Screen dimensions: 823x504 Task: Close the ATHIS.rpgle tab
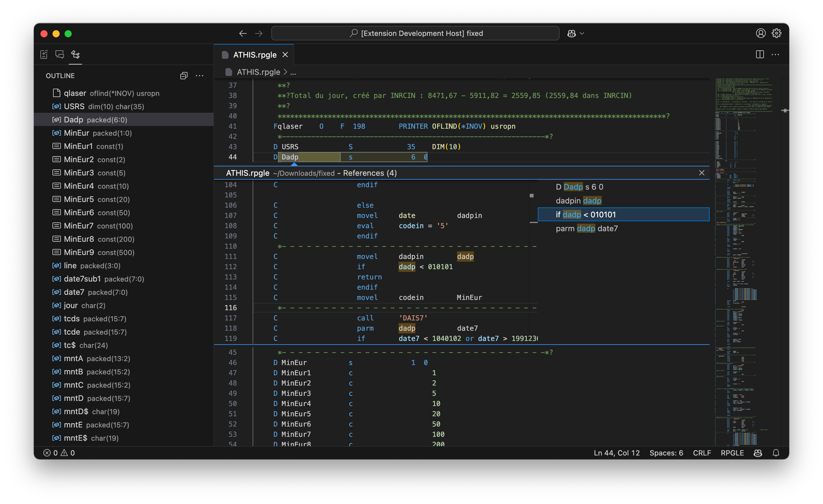(285, 55)
